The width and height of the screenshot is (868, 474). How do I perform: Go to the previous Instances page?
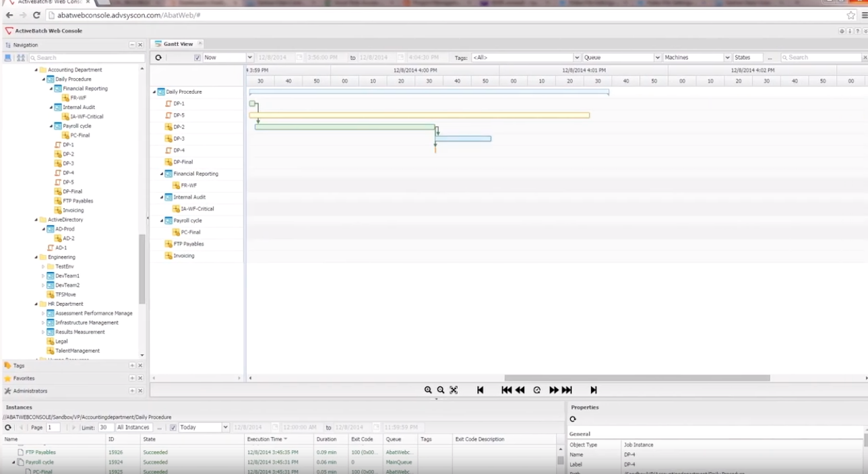22,428
